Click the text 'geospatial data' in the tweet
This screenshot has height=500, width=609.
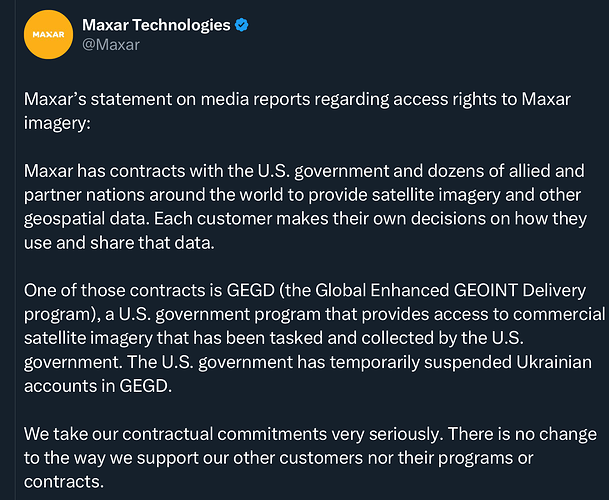[85, 219]
